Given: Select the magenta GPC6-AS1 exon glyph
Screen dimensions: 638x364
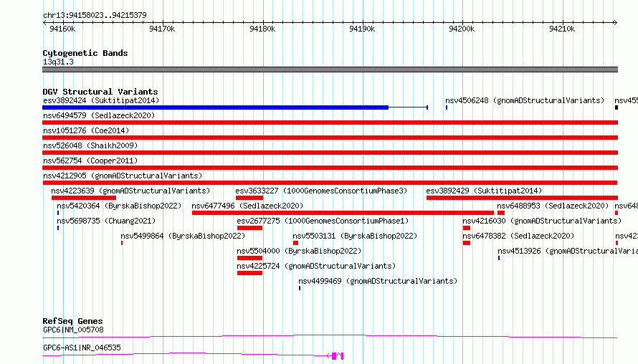Looking at the screenshot, I should click(334, 356).
